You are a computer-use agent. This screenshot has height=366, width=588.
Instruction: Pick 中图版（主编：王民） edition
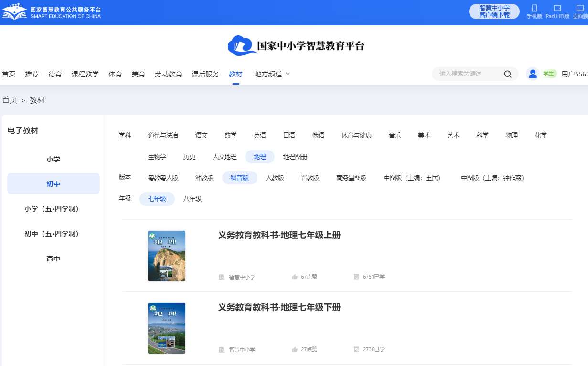(412, 178)
